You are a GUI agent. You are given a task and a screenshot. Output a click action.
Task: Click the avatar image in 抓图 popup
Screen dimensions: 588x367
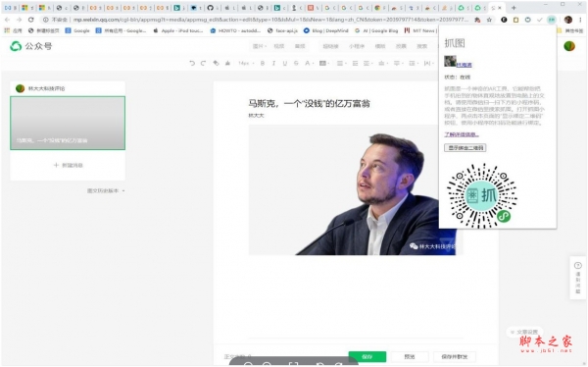tap(450, 61)
